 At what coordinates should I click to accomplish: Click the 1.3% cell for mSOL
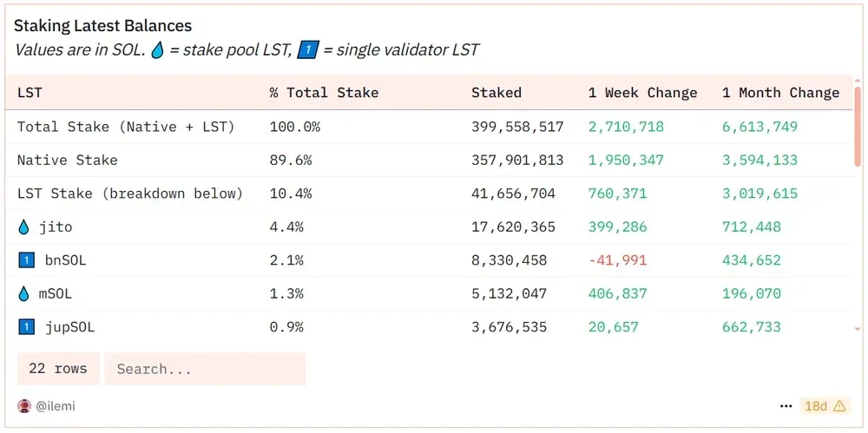point(286,293)
